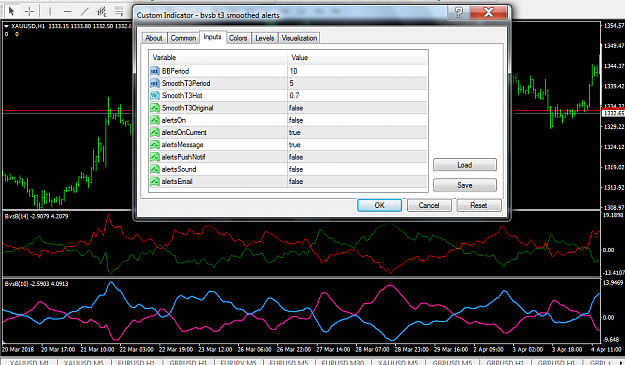Select the arrow cursor tool

pos(11,11)
